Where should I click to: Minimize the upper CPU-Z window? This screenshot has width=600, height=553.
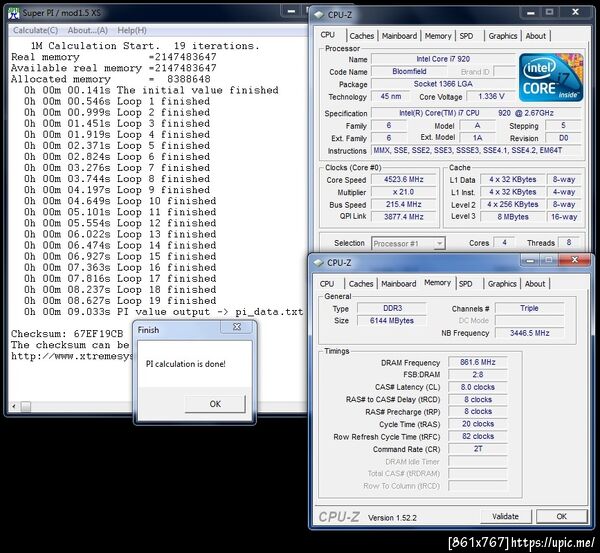530,13
